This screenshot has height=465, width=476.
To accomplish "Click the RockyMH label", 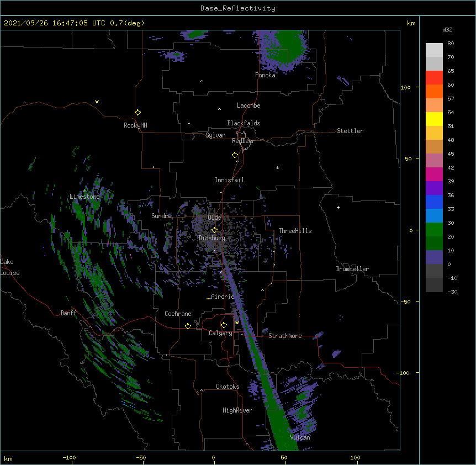I will click(x=135, y=125).
